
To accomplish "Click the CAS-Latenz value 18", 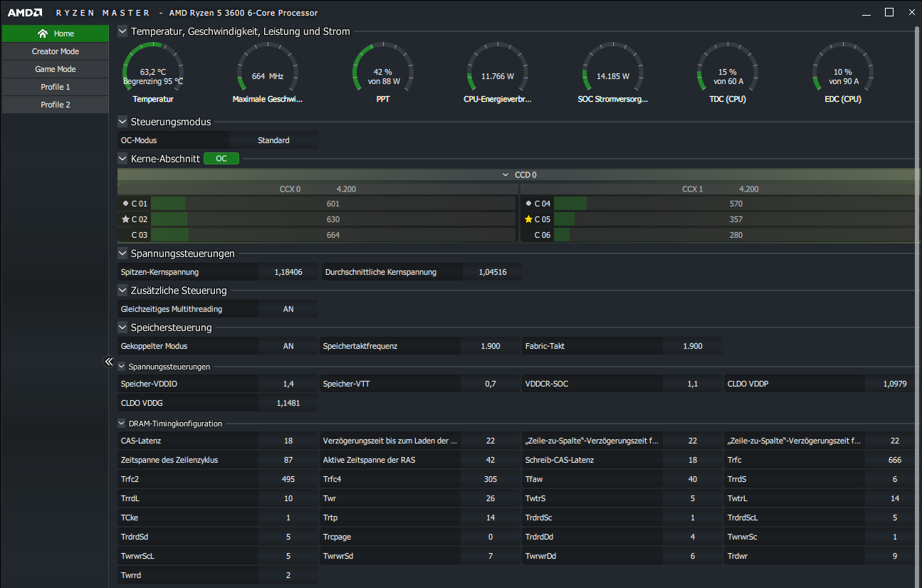I will click(288, 441).
